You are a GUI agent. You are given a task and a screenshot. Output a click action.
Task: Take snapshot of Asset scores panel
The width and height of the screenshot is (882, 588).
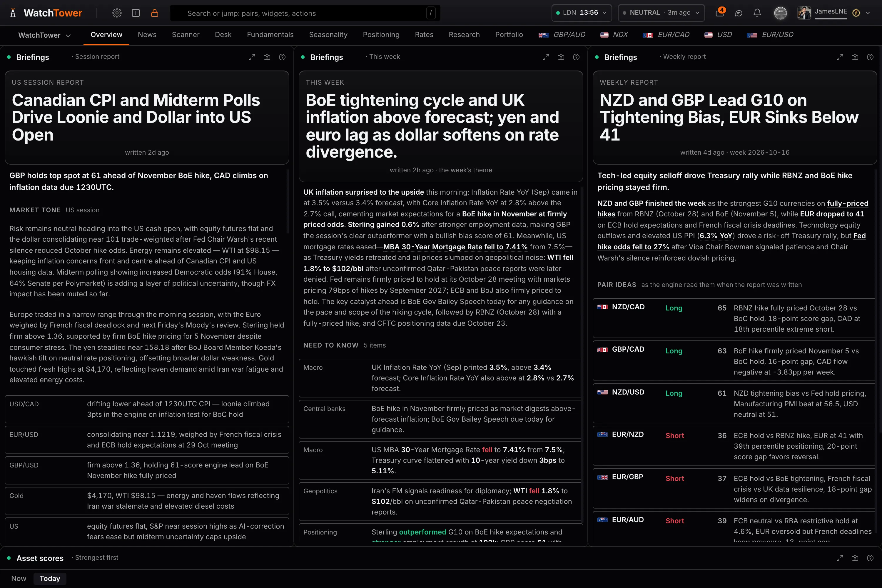click(x=855, y=558)
